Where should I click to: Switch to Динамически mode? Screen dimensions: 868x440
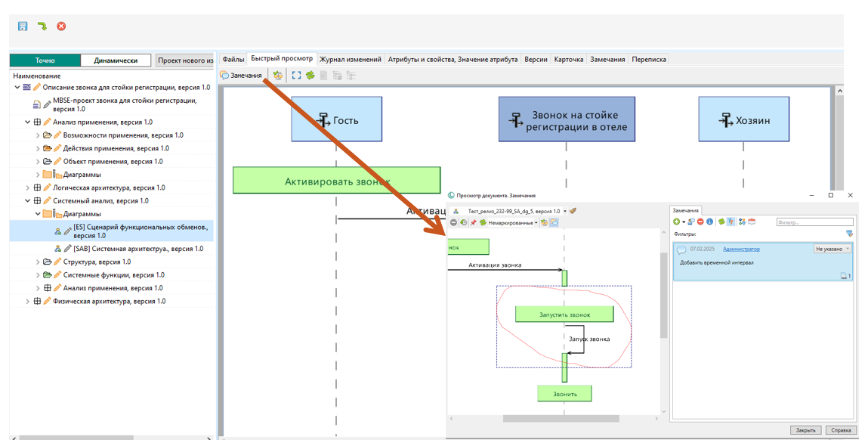tap(115, 60)
